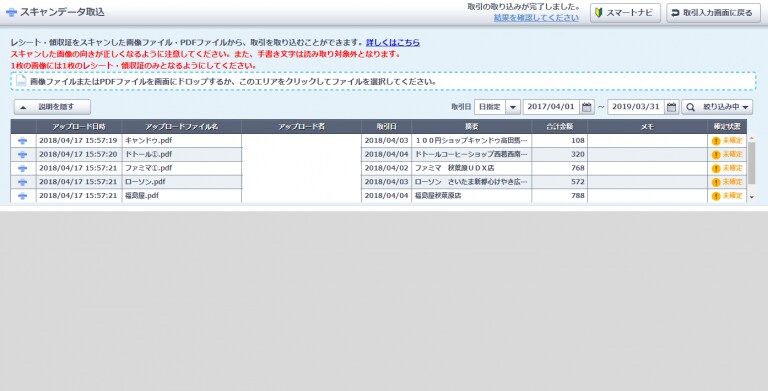Click the table vertical scrollbar thumb

[751, 163]
